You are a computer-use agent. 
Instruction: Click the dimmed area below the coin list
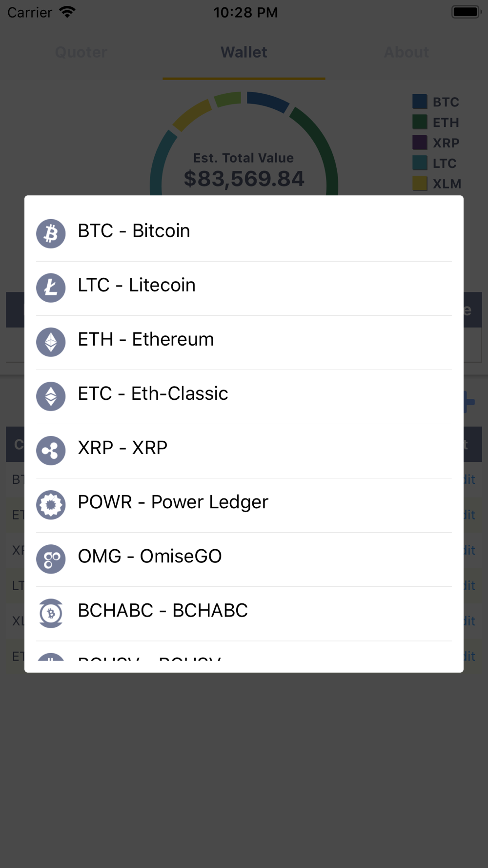(x=244, y=771)
